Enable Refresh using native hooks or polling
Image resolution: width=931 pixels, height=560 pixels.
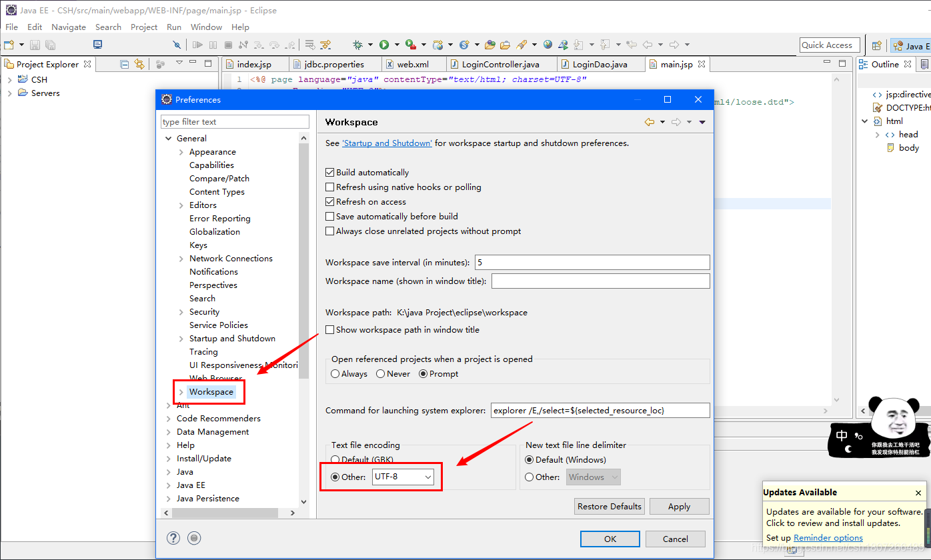point(329,187)
